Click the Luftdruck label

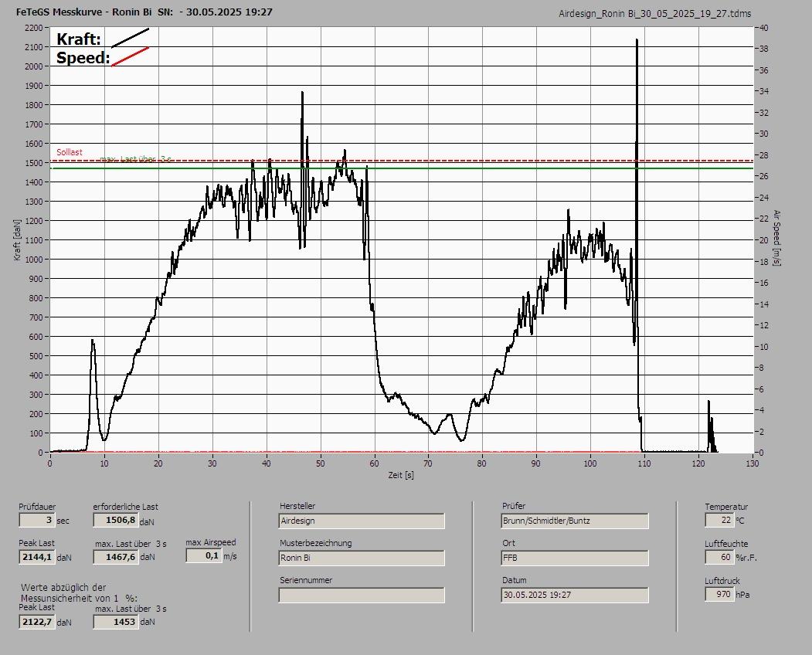pyautogui.click(x=722, y=581)
